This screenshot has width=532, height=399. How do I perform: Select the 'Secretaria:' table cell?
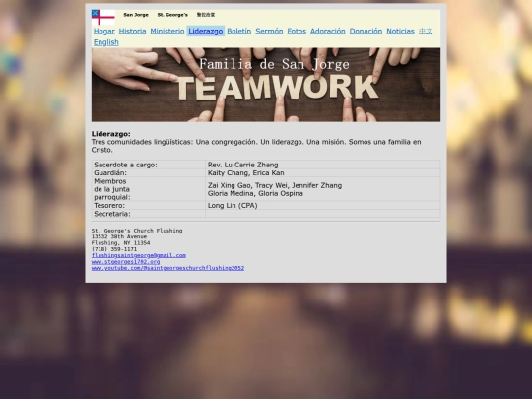[x=149, y=214]
